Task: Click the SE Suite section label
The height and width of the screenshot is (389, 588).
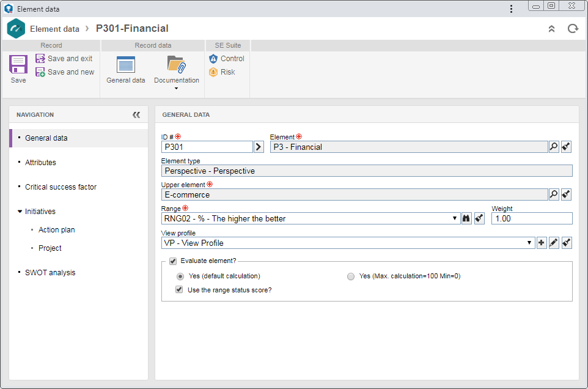Action: [x=228, y=45]
